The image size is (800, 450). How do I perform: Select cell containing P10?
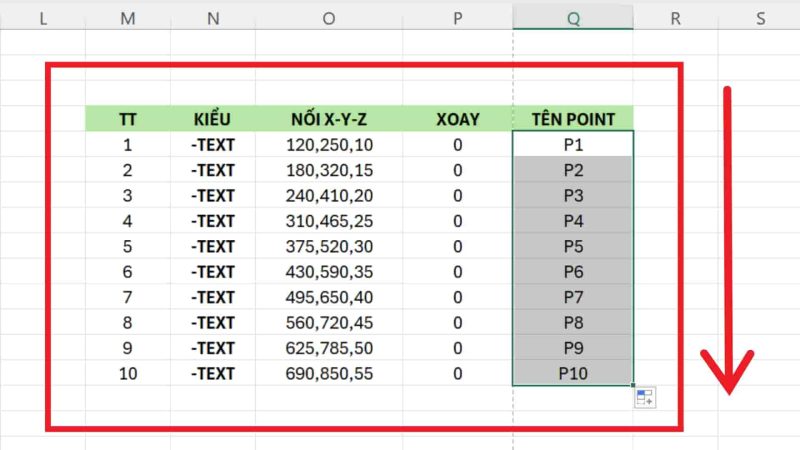573,373
